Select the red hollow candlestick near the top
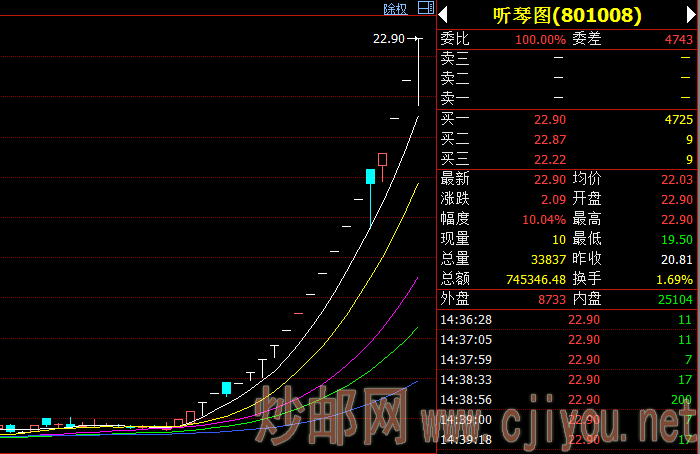Viewport: 700px width, 454px height. click(382, 159)
